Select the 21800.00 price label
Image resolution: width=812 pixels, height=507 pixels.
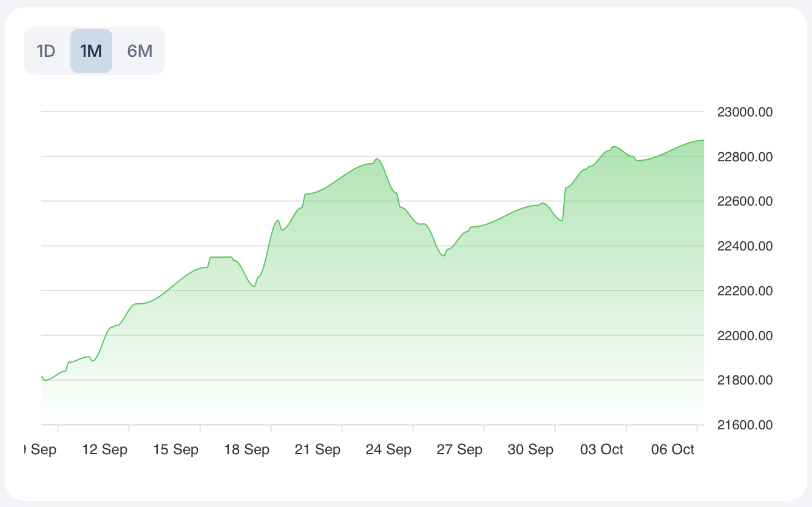[745, 380]
